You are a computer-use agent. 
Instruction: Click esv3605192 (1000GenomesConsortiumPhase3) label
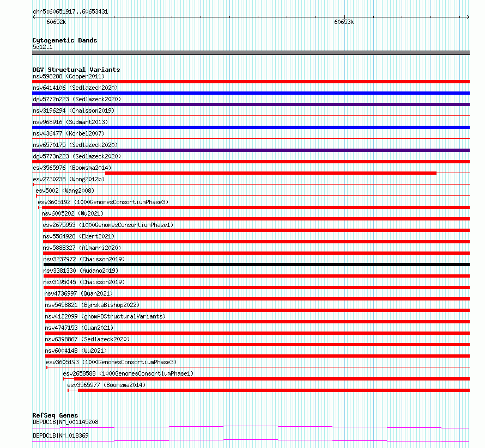tap(103, 202)
